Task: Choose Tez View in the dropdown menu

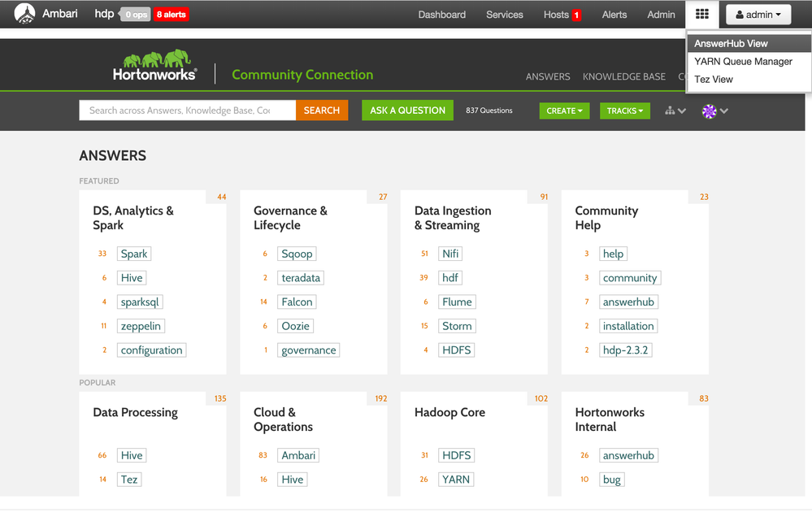Action: click(714, 80)
